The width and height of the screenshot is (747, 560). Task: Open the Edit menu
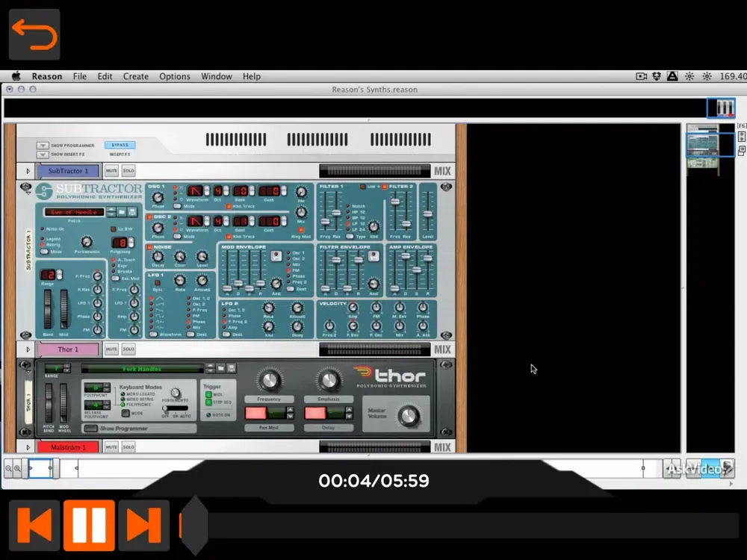point(105,76)
